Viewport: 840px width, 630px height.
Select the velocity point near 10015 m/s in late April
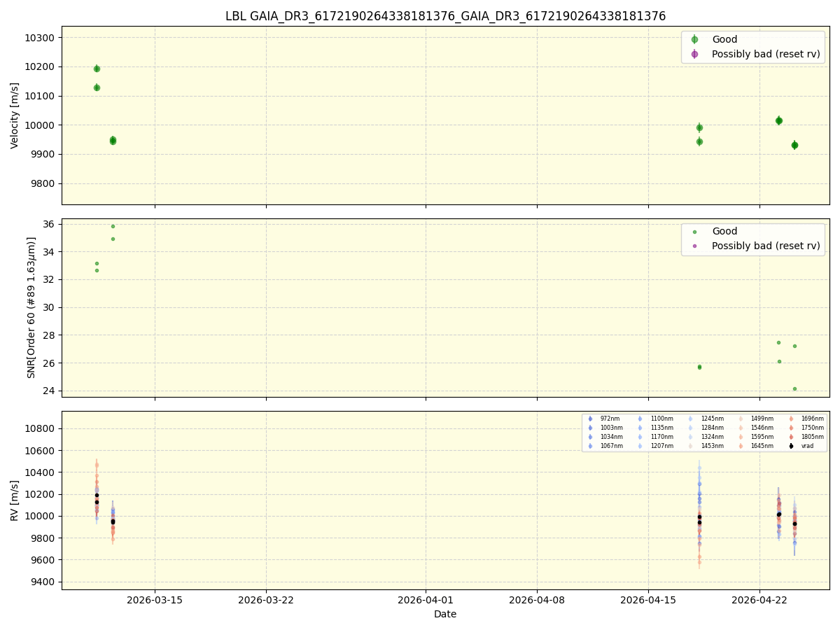778,120
